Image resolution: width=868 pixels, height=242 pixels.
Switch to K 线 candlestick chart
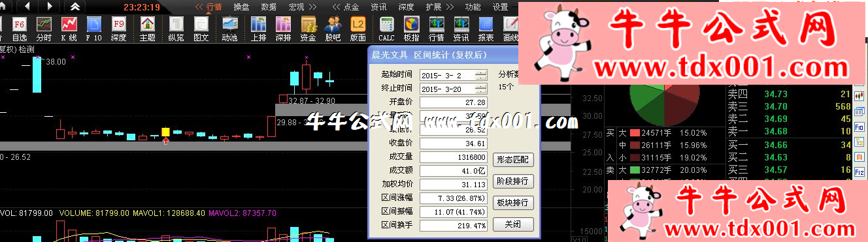[x=69, y=29]
